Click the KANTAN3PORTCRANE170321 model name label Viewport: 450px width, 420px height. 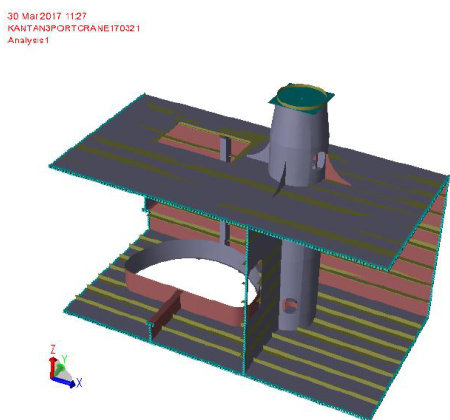pyautogui.click(x=73, y=28)
